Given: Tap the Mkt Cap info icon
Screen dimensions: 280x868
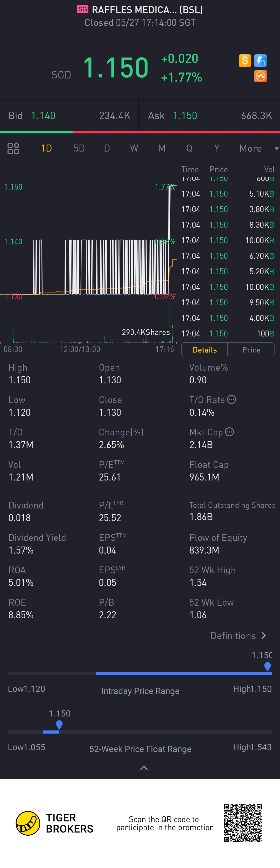Looking at the screenshot, I should (x=229, y=432).
